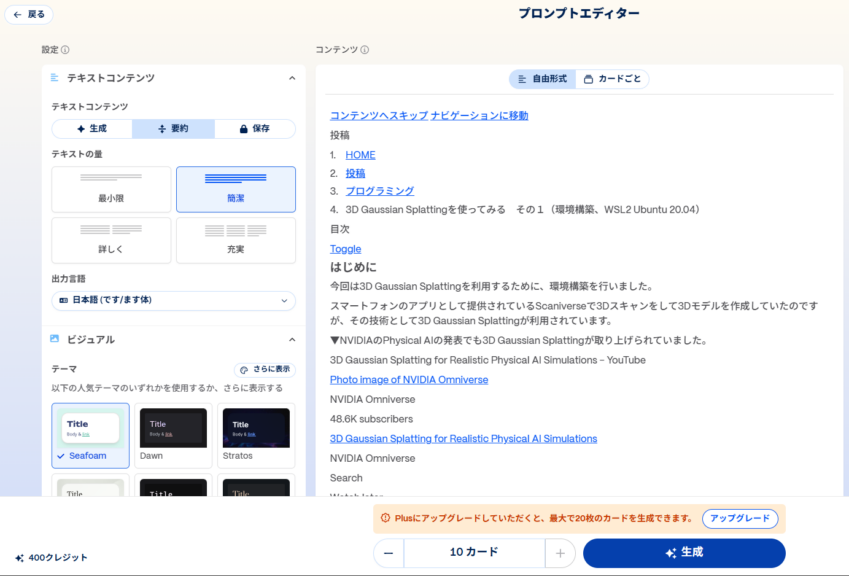Switch to the 自由形式 tab
Image resolution: width=849 pixels, height=576 pixels.
click(x=542, y=79)
